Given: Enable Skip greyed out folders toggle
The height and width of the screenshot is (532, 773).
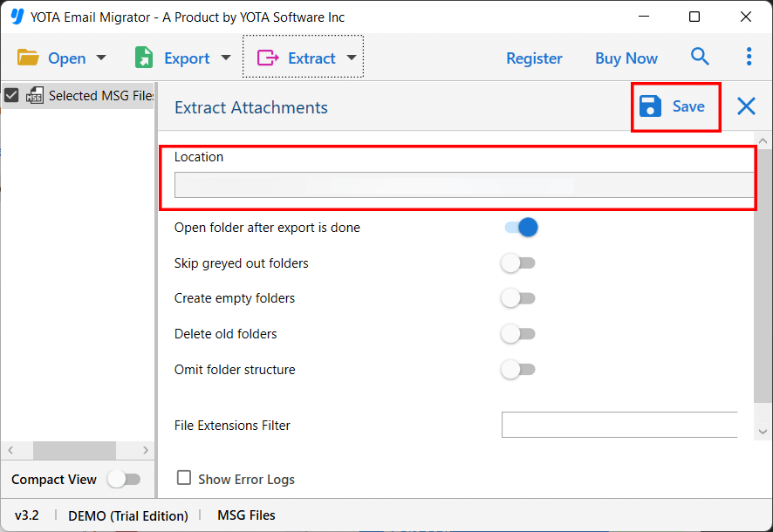Looking at the screenshot, I should 517,263.
